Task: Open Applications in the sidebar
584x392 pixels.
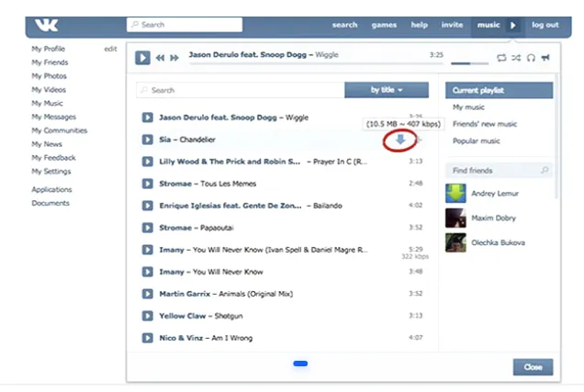Action: (x=51, y=189)
